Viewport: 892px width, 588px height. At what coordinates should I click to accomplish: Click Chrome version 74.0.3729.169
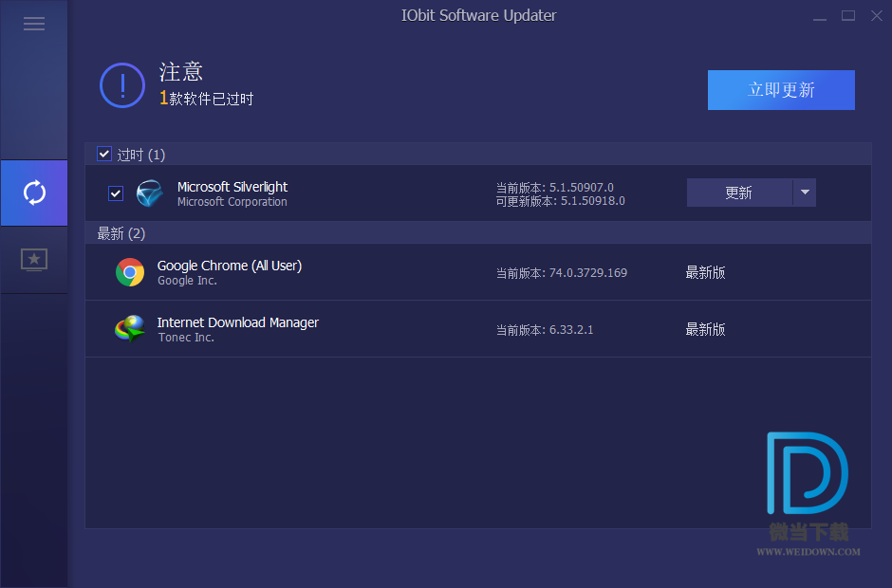point(562,273)
